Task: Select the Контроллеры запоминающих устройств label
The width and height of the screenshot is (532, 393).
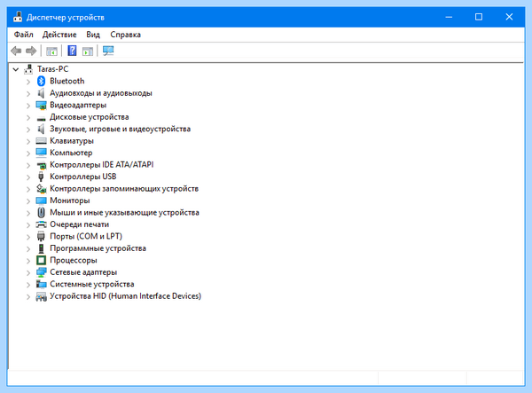Action: click(x=124, y=189)
